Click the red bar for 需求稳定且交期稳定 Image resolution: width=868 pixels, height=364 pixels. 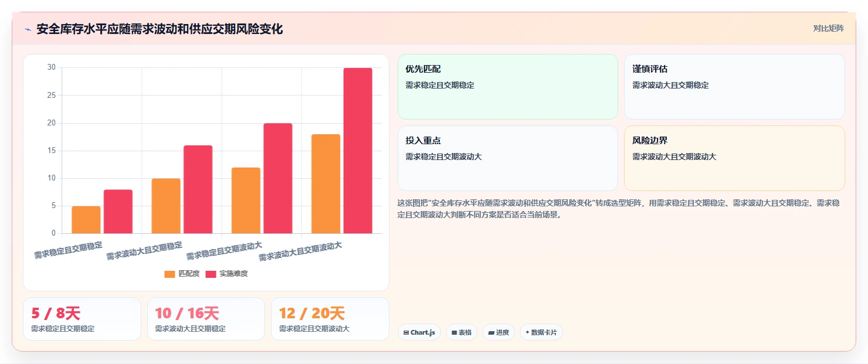pyautogui.click(x=118, y=212)
